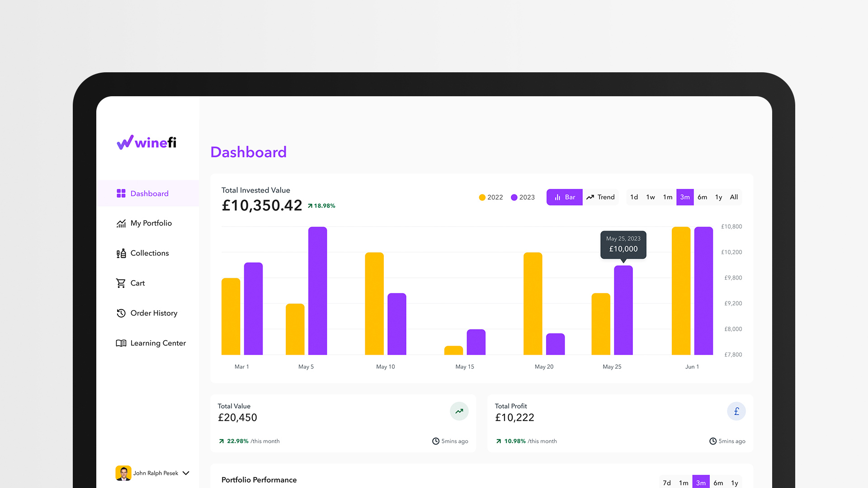This screenshot has width=868, height=488.
Task: Click the winefi logo
Action: (146, 142)
